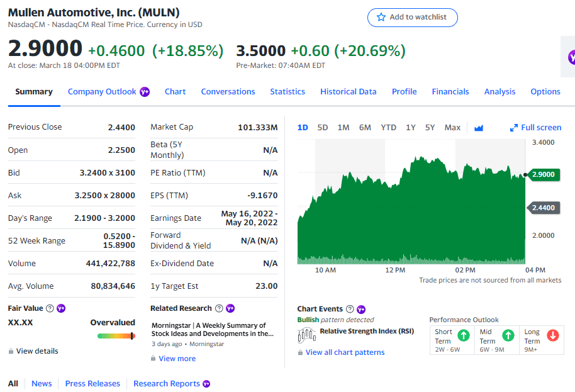Click View more under Related Research
The height and width of the screenshot is (392, 575).
pos(177,359)
